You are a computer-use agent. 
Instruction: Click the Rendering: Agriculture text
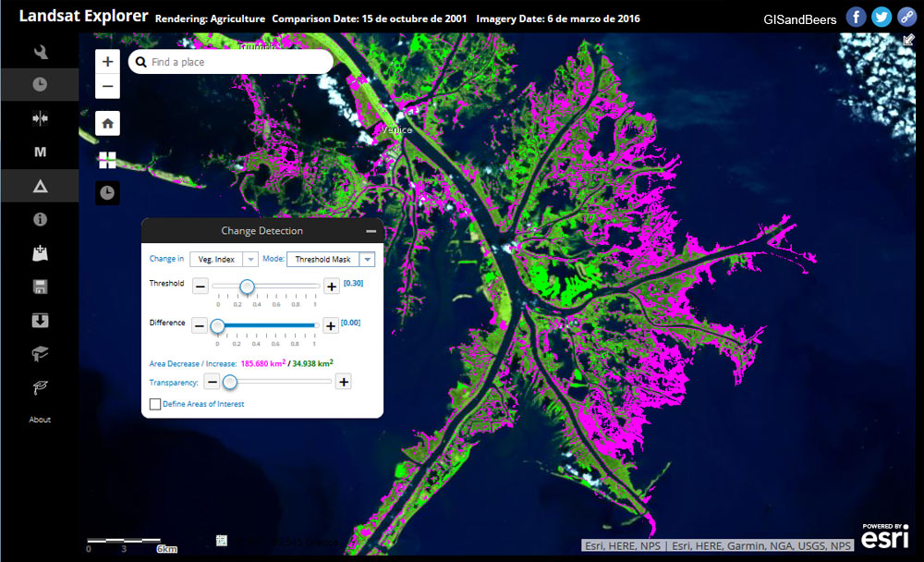pos(211,18)
